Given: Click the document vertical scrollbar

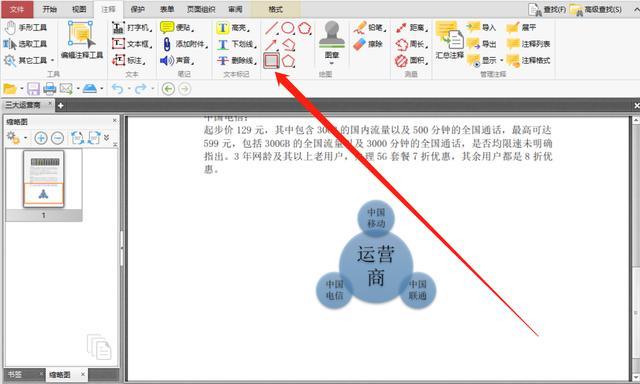Looking at the screenshot, I should click(x=636, y=248).
